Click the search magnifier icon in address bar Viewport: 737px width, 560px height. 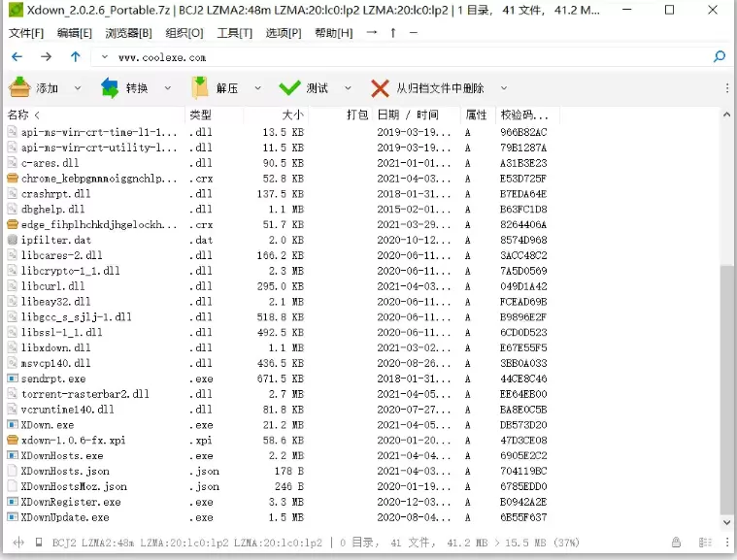pyautogui.click(x=720, y=57)
